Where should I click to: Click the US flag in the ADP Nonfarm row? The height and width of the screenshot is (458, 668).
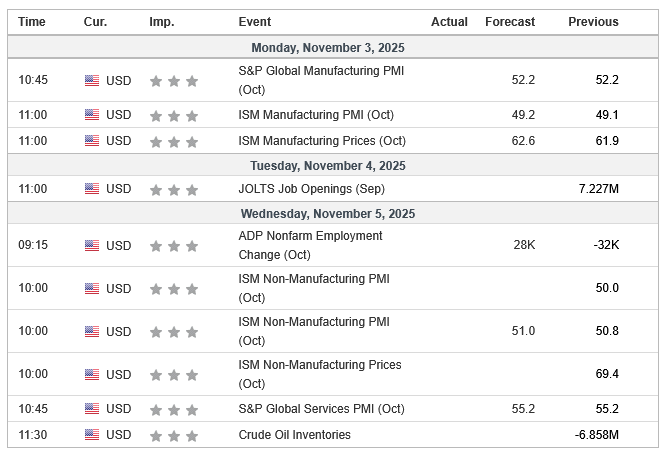click(x=92, y=245)
